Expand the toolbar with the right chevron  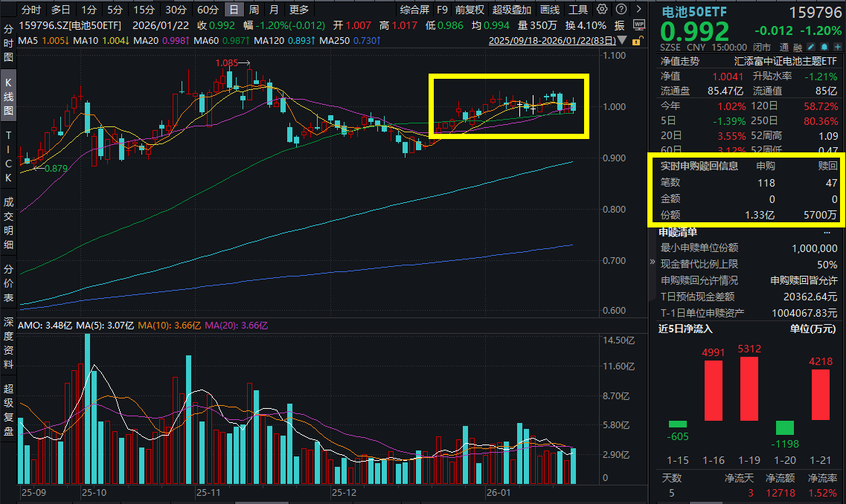tap(638, 9)
